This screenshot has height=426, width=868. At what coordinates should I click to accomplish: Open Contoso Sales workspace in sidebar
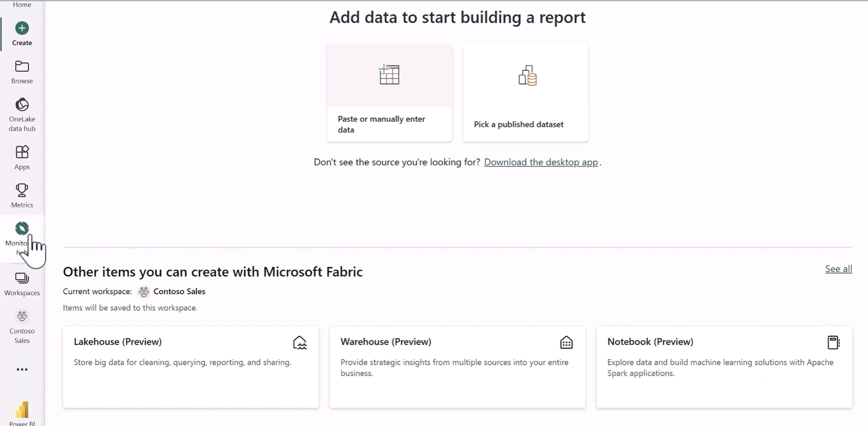(22, 326)
